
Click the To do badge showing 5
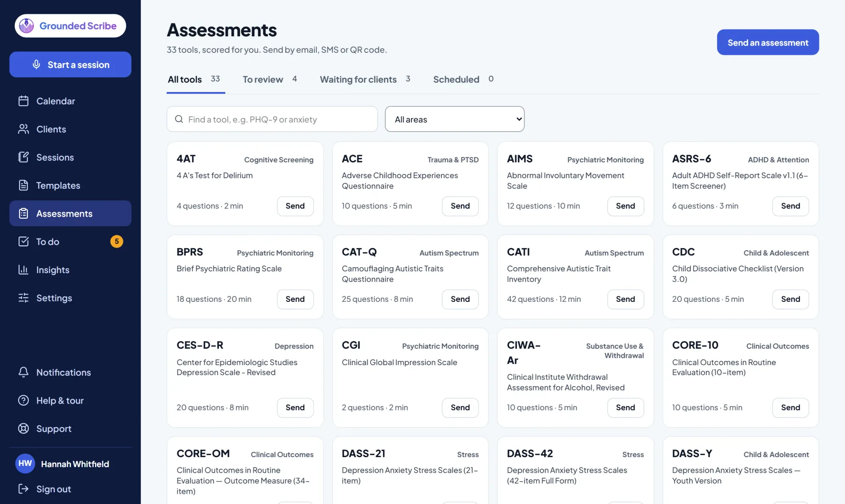(x=117, y=241)
